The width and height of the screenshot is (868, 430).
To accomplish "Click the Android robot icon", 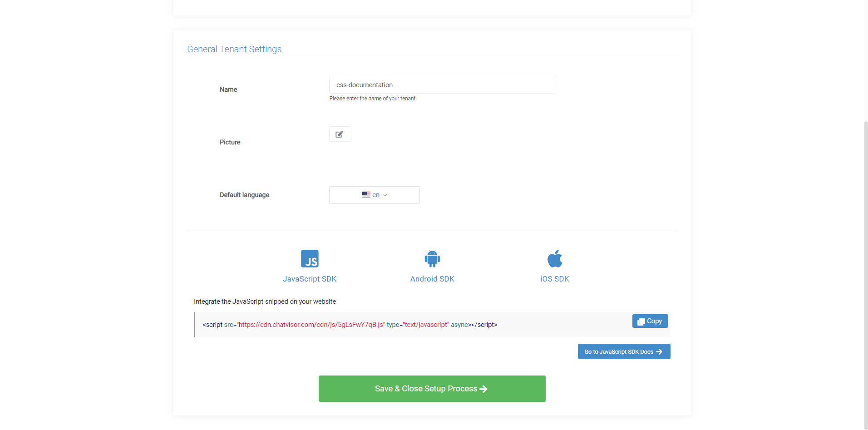I will coord(432,259).
